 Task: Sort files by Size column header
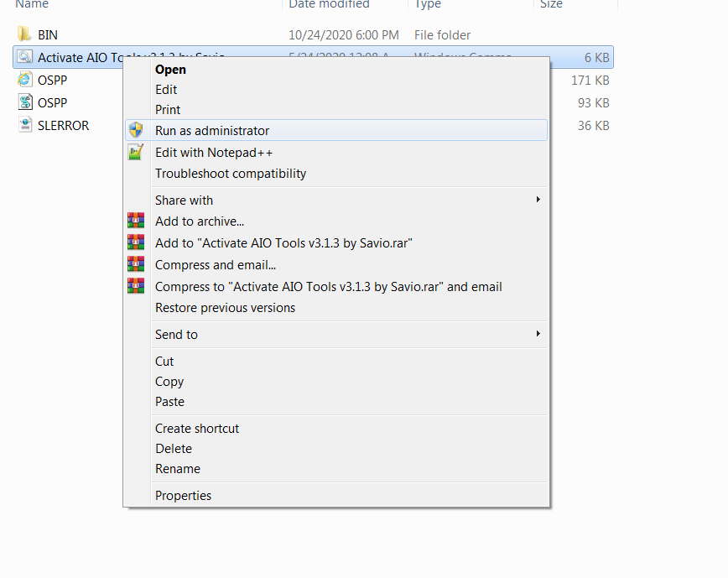tap(551, 5)
